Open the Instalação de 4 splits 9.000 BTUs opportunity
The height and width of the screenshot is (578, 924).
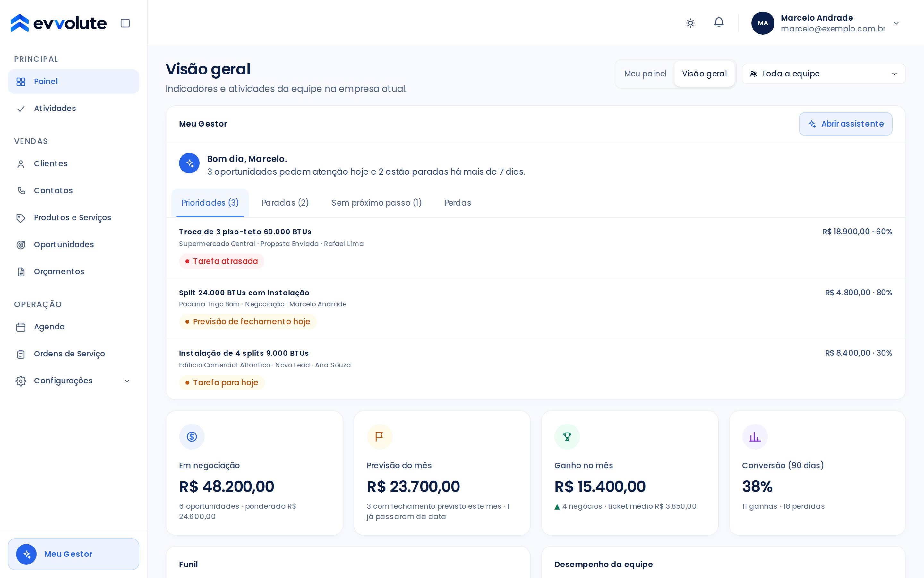[535, 369]
